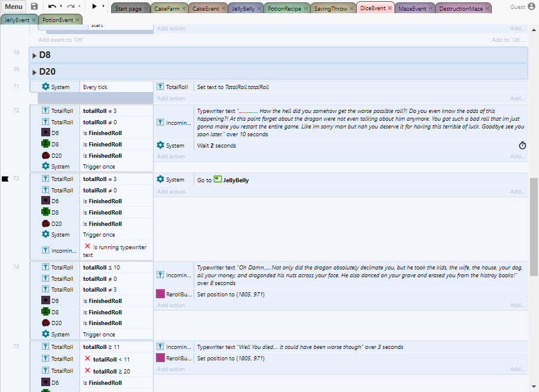Select System gear icon in event 71 condition
The height and width of the screenshot is (392, 539).
[45, 87]
